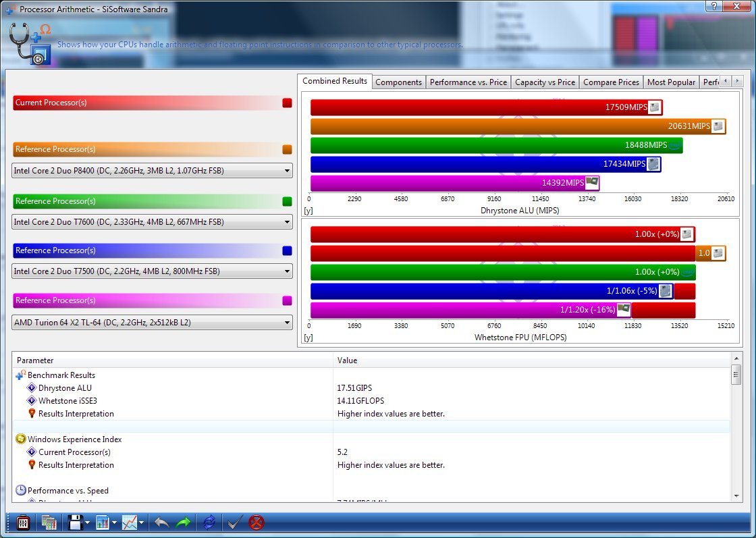Click the grey back arrow icon
This screenshot has width=756, height=538.
point(161,522)
